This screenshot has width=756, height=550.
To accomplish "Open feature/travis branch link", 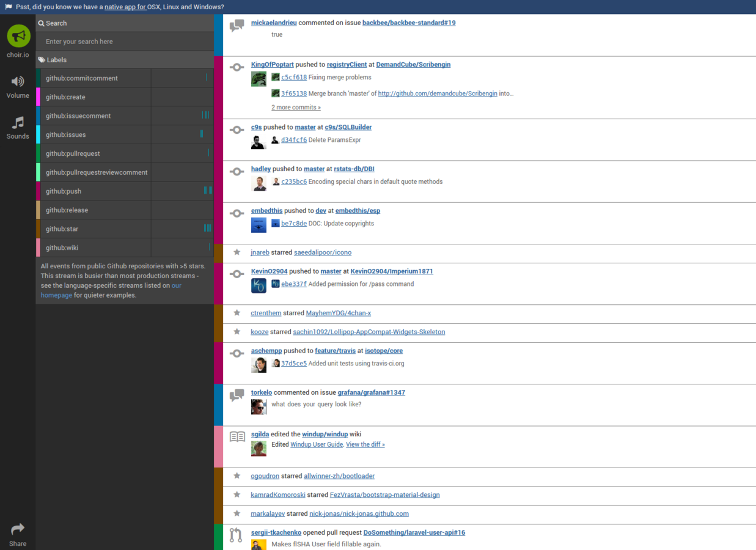I will click(x=336, y=351).
